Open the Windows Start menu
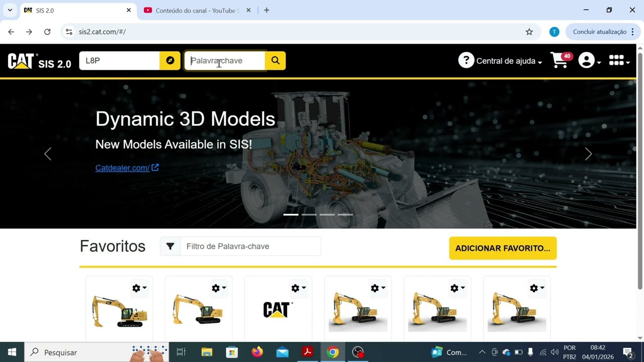 (12, 352)
